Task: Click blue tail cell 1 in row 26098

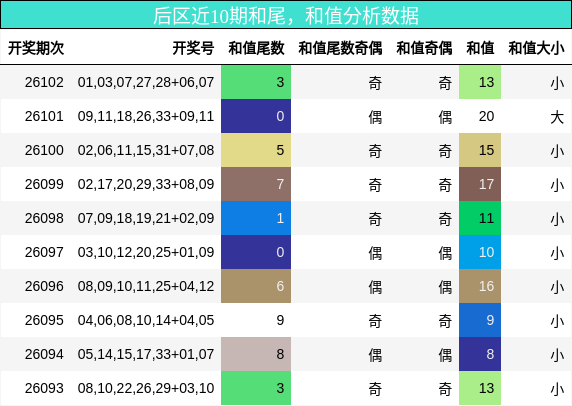Action: click(x=256, y=218)
